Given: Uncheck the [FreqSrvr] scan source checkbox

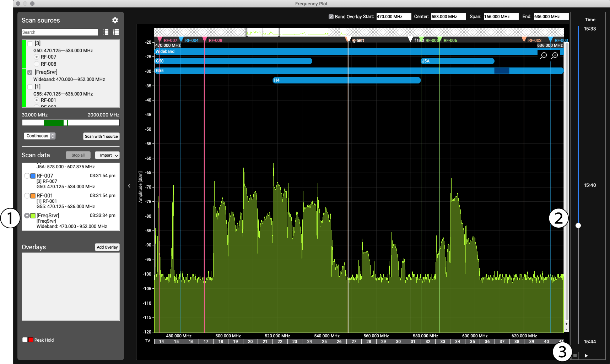Looking at the screenshot, I should coord(30,72).
